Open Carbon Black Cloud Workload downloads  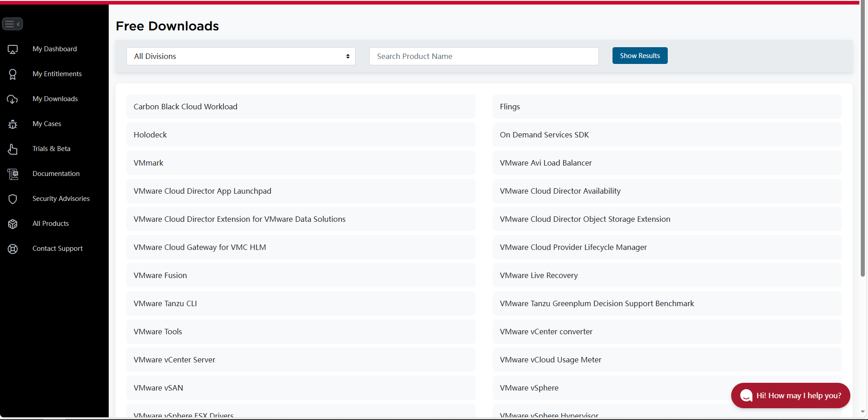point(301,107)
